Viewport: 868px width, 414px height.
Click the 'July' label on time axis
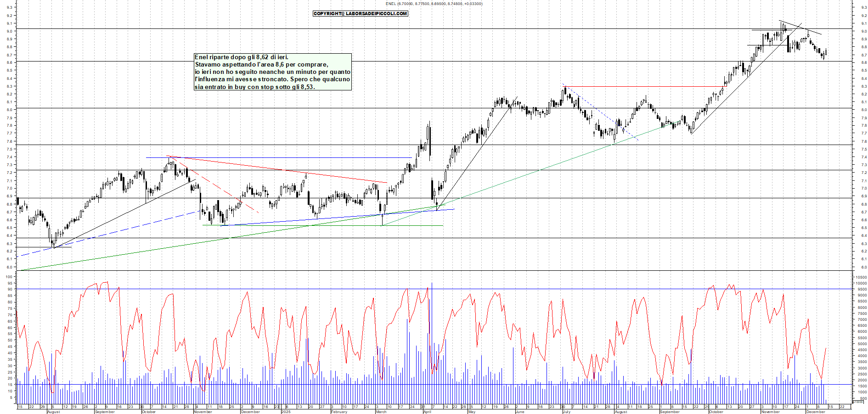coord(567,412)
